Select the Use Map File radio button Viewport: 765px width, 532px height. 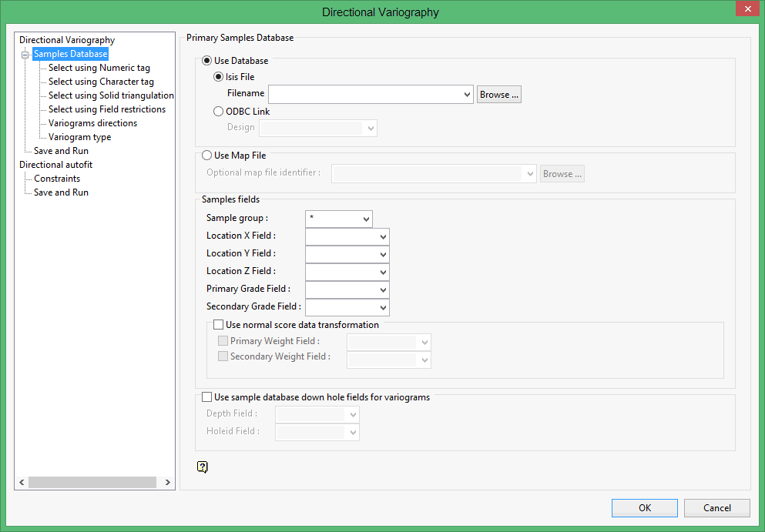point(206,156)
